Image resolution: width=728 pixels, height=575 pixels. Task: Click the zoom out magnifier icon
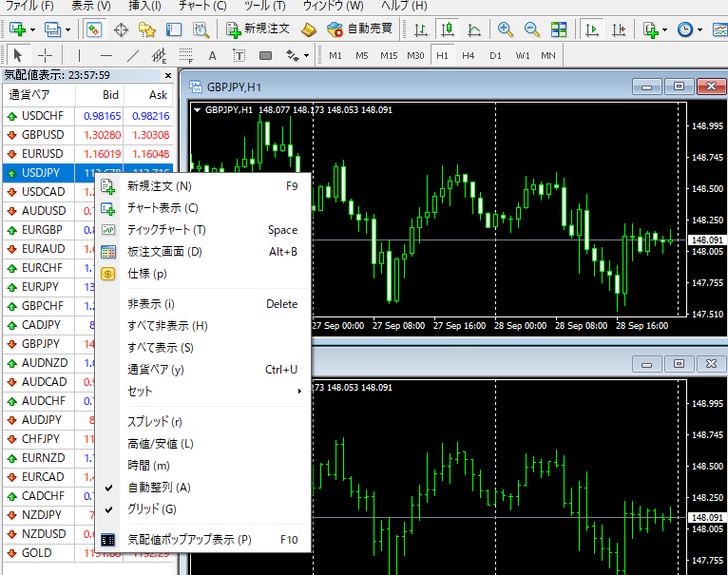pos(532,29)
